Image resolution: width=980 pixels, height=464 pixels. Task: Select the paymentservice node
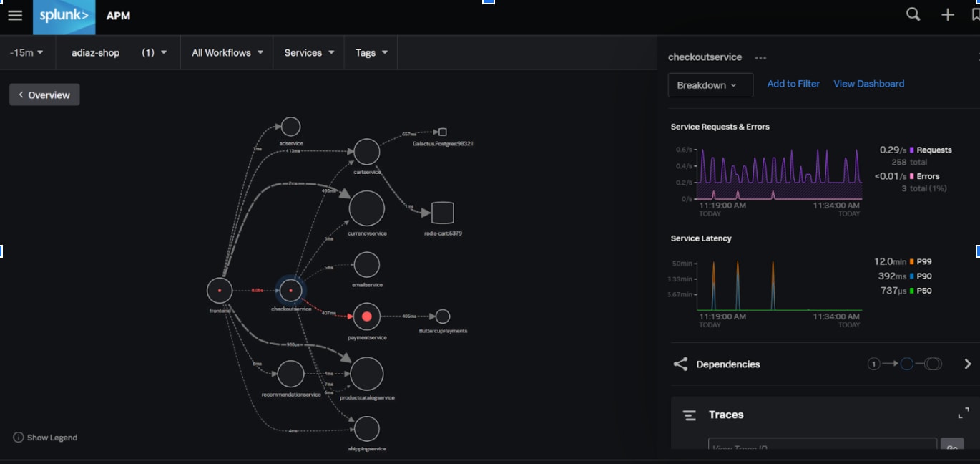coord(367,316)
